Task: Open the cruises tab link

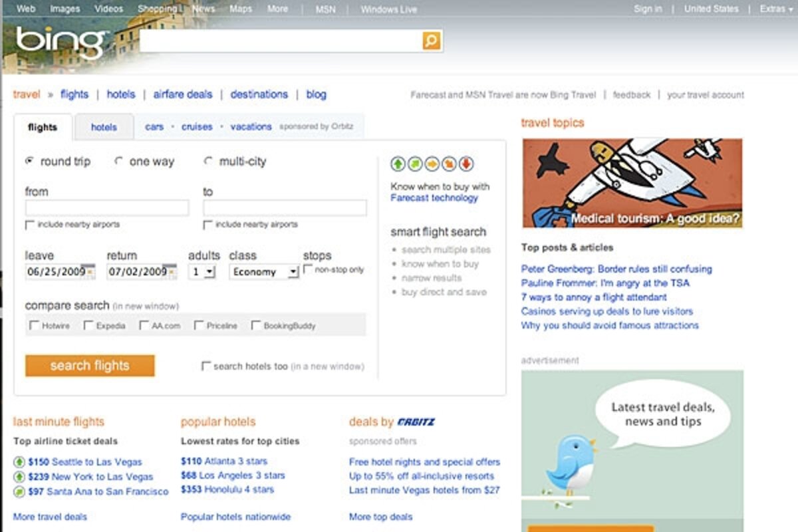Action: [197, 126]
